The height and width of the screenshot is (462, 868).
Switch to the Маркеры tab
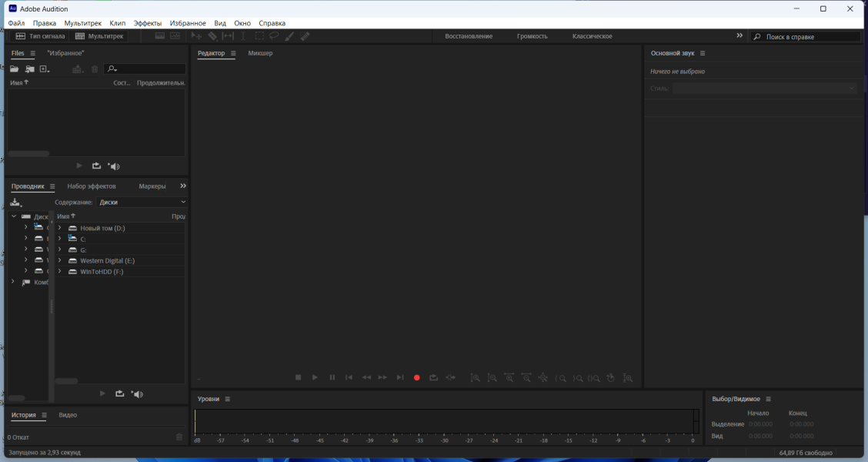click(x=152, y=186)
